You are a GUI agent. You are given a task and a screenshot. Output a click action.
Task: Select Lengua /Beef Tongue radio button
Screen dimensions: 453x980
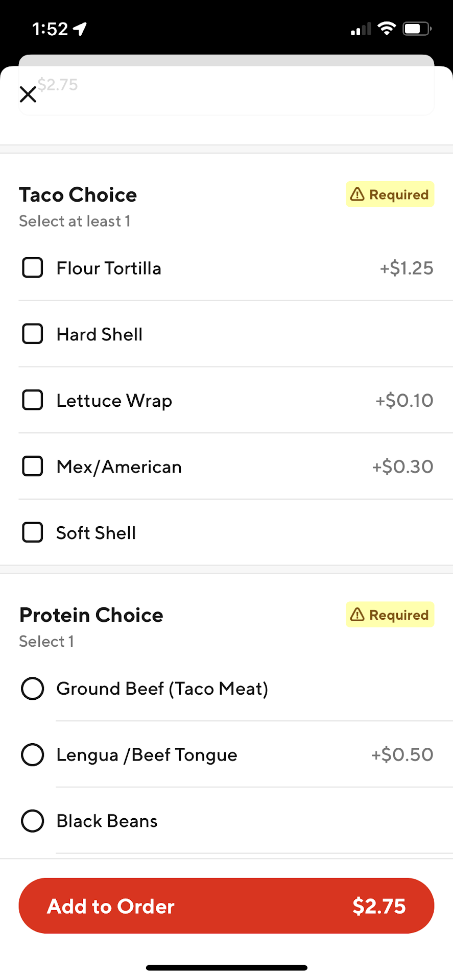pos(32,754)
